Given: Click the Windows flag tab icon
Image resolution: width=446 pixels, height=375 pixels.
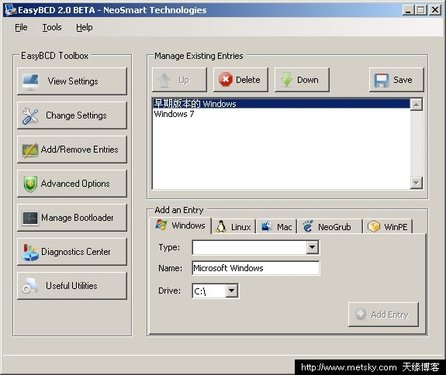Looking at the screenshot, I should (x=161, y=225).
